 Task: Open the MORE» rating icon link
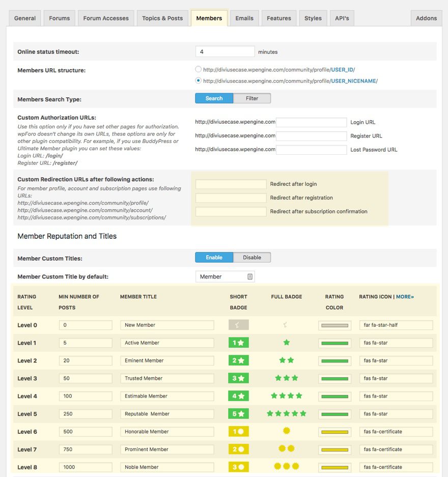click(x=405, y=297)
